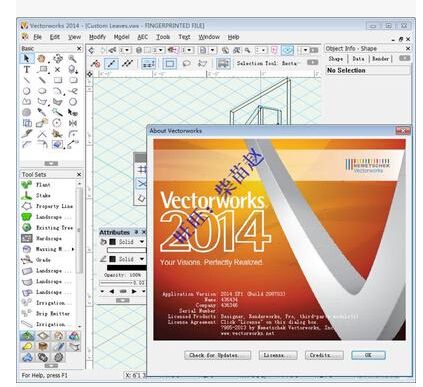
Task: Select the Freehand squiggle tool
Action: pyautogui.click(x=73, y=91)
